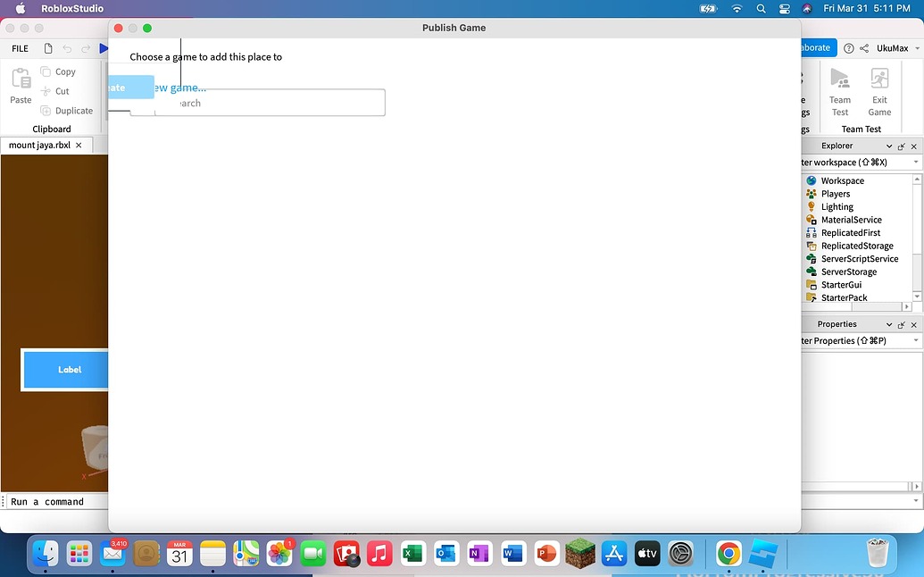924x577 pixels.
Task: Click the help question mark icon
Action: (849, 48)
